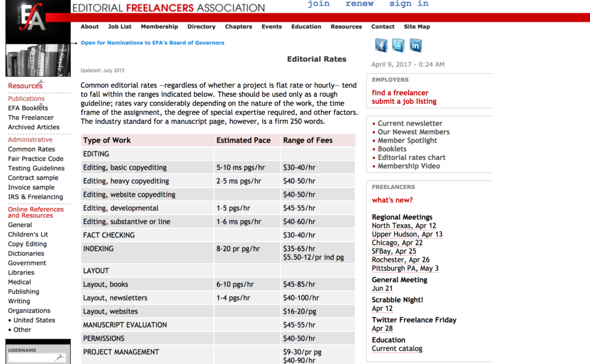This screenshot has width=590, height=364.
Task: Open United States organizations
Action: 34,320
